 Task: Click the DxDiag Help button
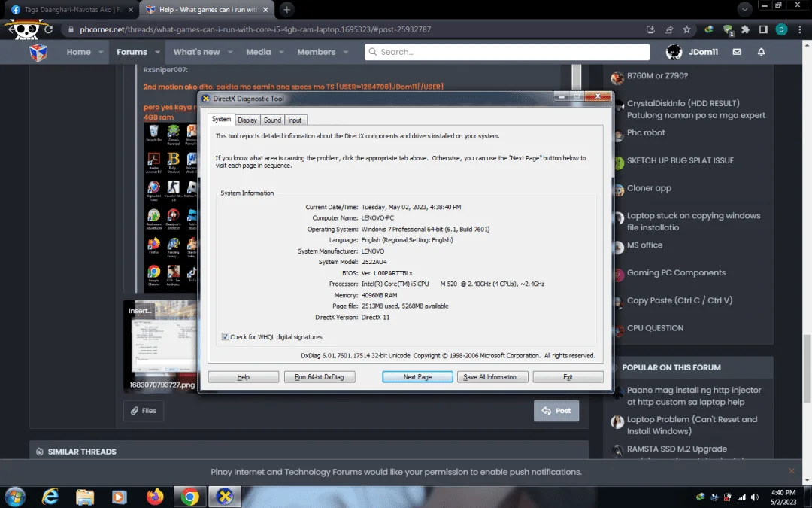tap(244, 377)
